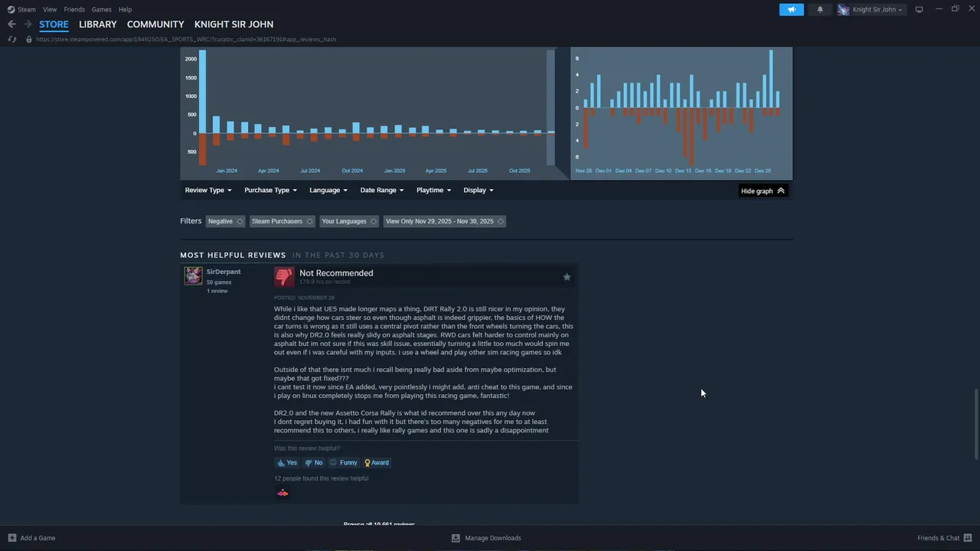Viewport: 980px width, 551px height.
Task: Click the Add a Game plus icon
Action: coord(11,538)
